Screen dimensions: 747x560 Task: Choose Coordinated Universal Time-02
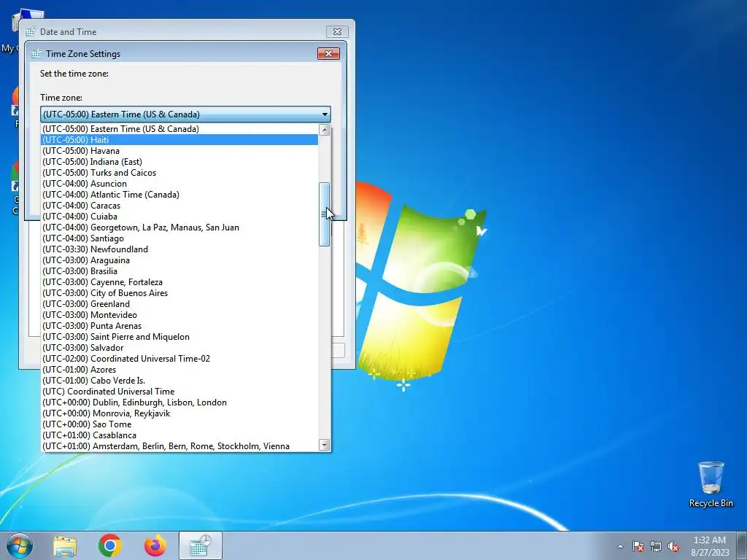(x=179, y=359)
